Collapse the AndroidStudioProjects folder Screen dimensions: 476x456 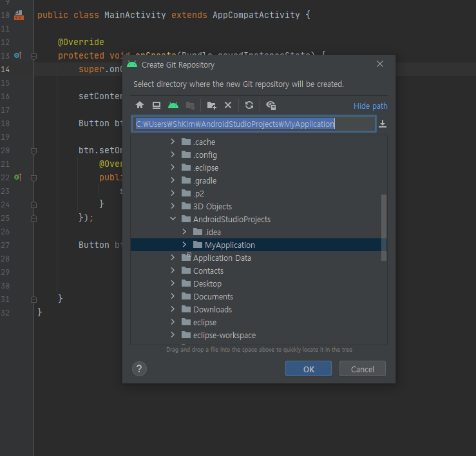pyautogui.click(x=173, y=219)
